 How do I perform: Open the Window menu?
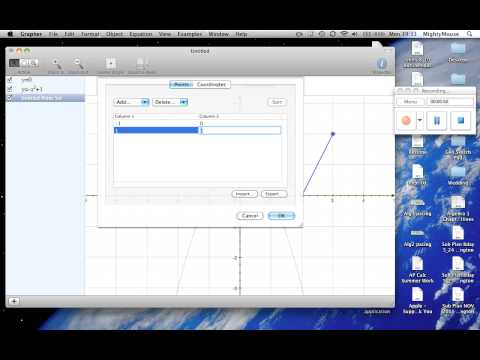click(218, 34)
